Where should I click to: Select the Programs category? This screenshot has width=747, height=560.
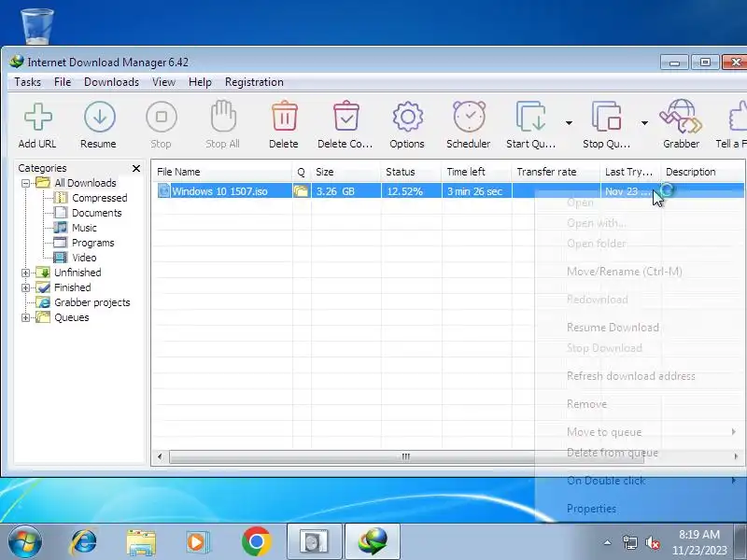(92, 243)
